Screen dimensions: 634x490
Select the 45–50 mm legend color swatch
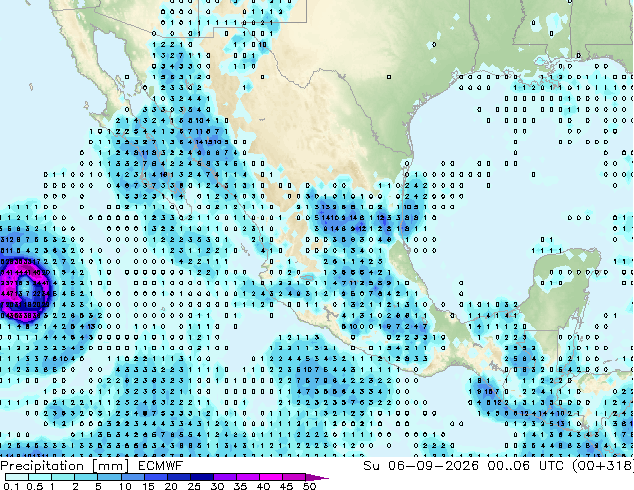tap(293, 477)
